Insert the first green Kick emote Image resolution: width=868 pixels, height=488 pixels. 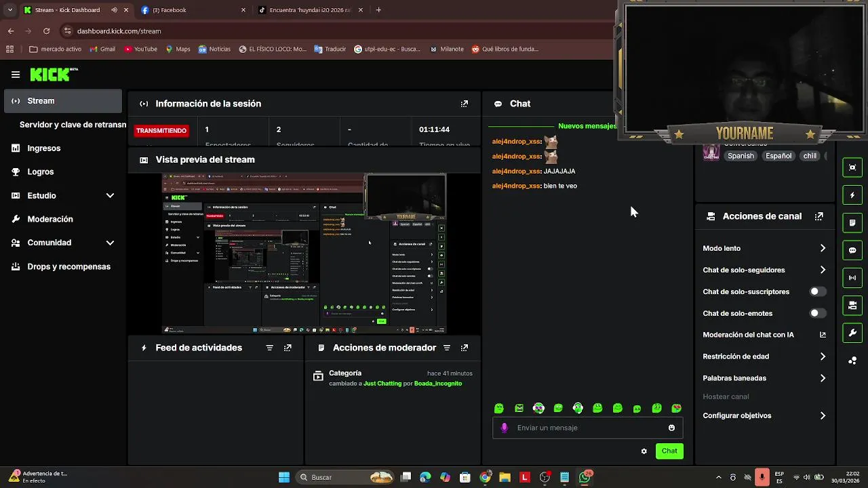click(x=499, y=408)
